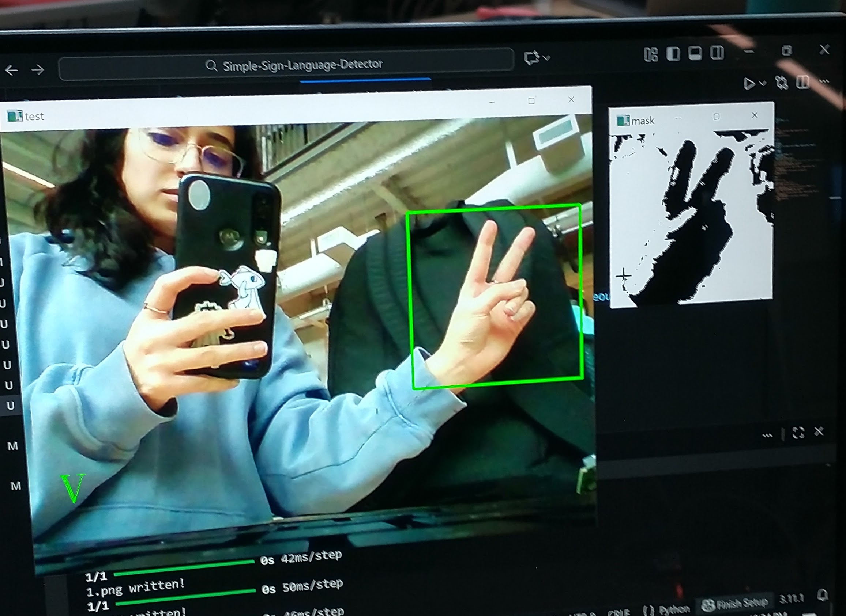The width and height of the screenshot is (846, 616).
Task: Select the 3.11.1 interpreter version
Action: pyautogui.click(x=791, y=599)
